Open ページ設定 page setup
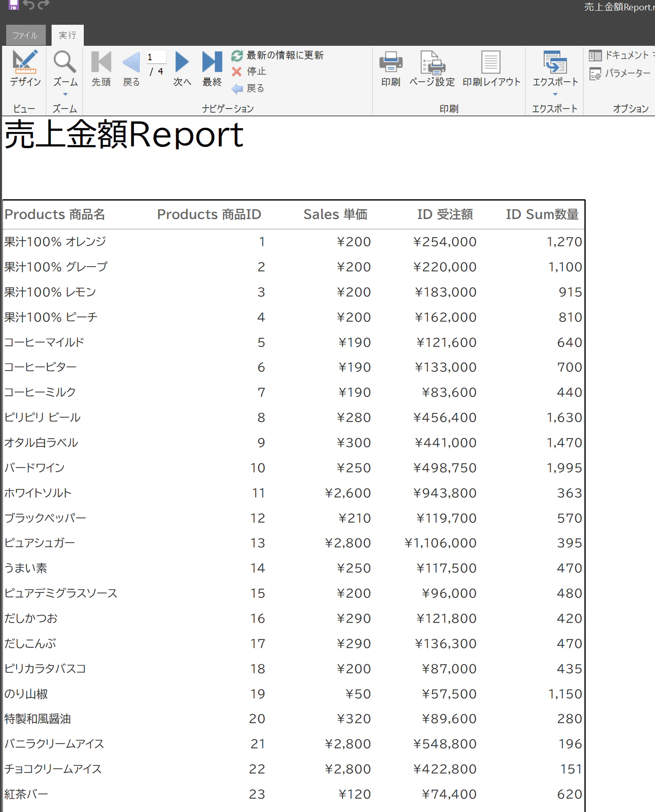This screenshot has width=655, height=812. [432, 68]
